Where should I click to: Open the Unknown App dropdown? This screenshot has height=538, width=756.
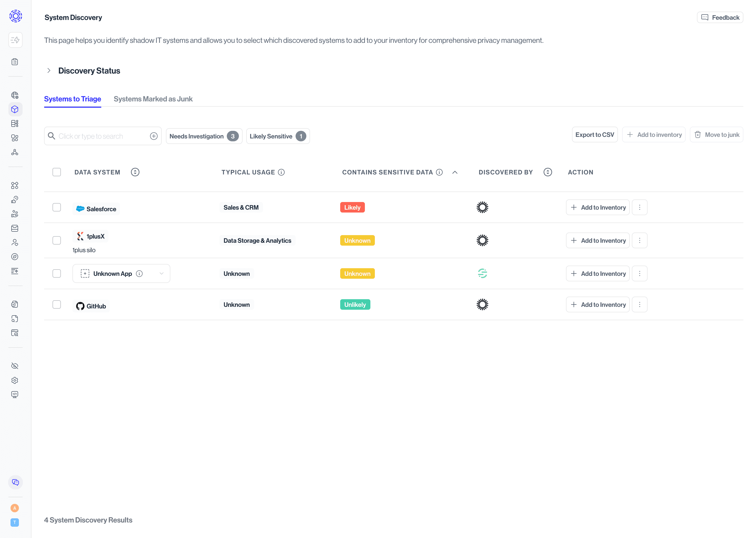coord(161,274)
